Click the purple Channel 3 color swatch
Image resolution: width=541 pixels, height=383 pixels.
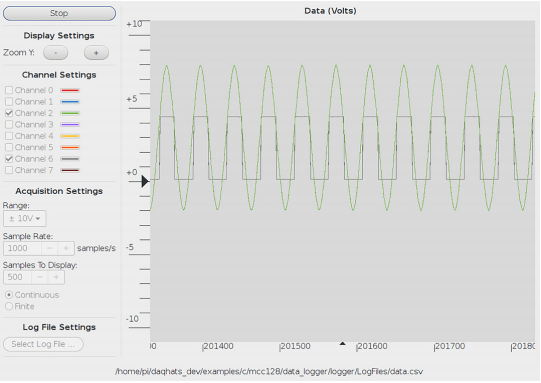click(x=70, y=125)
